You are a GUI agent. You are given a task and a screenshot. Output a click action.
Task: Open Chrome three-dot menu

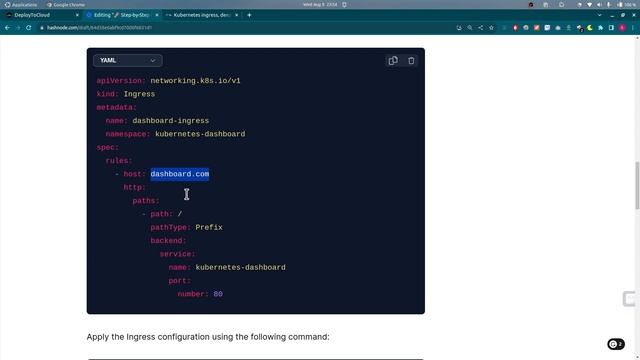633,28
